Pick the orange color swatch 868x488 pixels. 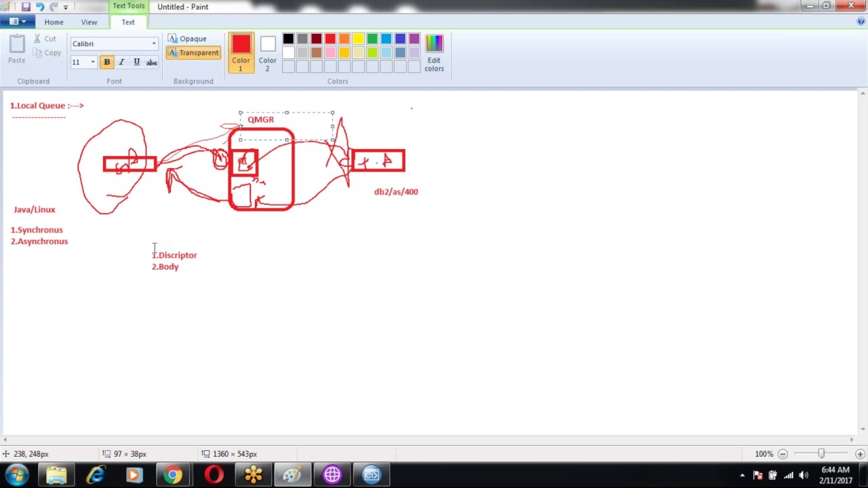pyautogui.click(x=344, y=39)
